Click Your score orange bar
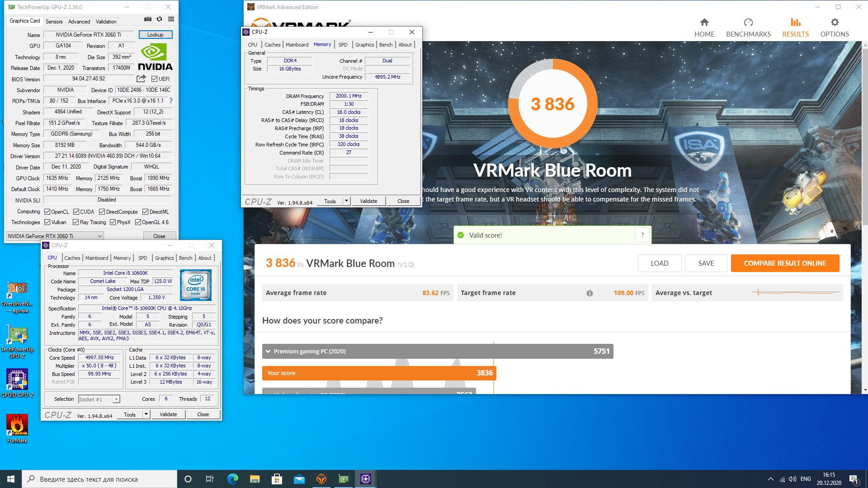 pyautogui.click(x=379, y=373)
